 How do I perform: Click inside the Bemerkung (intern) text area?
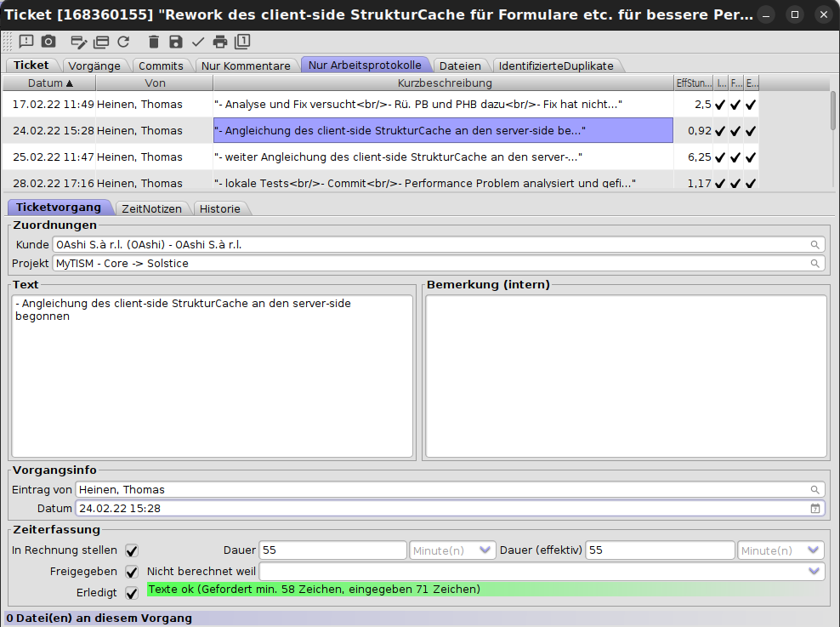pyautogui.click(x=624, y=375)
